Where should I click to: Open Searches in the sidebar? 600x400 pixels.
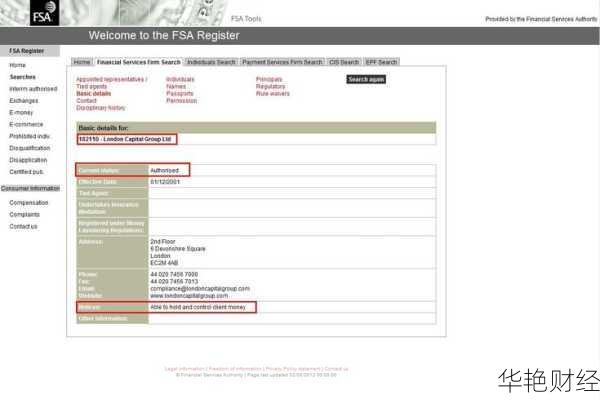22,77
